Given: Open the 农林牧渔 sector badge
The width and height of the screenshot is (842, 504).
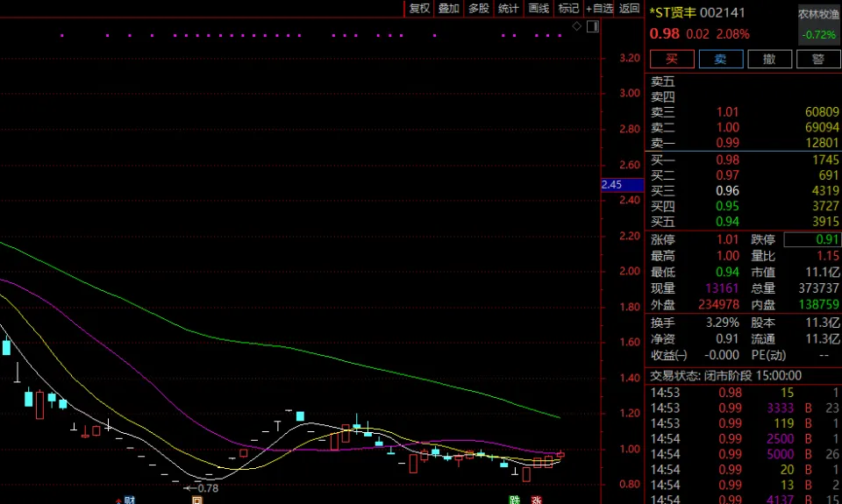Looking at the screenshot, I should 817,14.
